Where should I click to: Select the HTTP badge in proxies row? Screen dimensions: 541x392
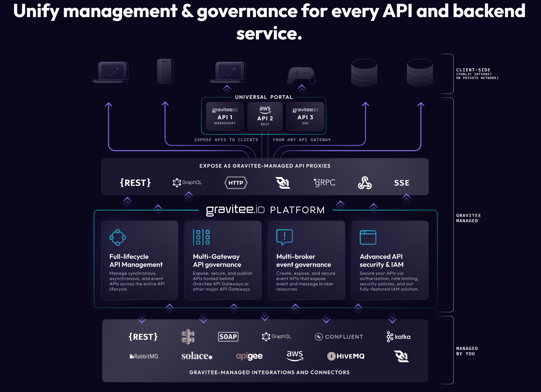pyautogui.click(x=236, y=182)
